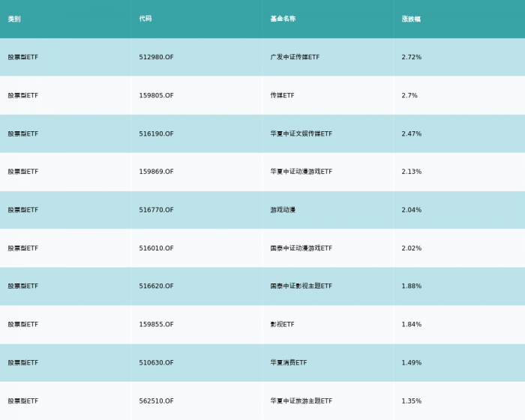The width and height of the screenshot is (525, 420).
Task: Select fund code 159805.OF
Action: click(x=156, y=95)
